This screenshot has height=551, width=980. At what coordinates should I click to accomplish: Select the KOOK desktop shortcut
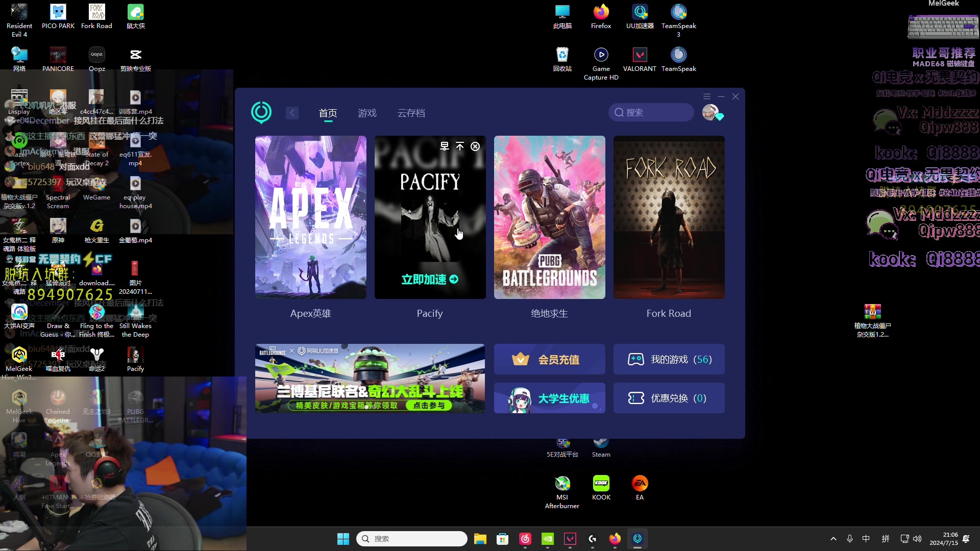(x=601, y=488)
